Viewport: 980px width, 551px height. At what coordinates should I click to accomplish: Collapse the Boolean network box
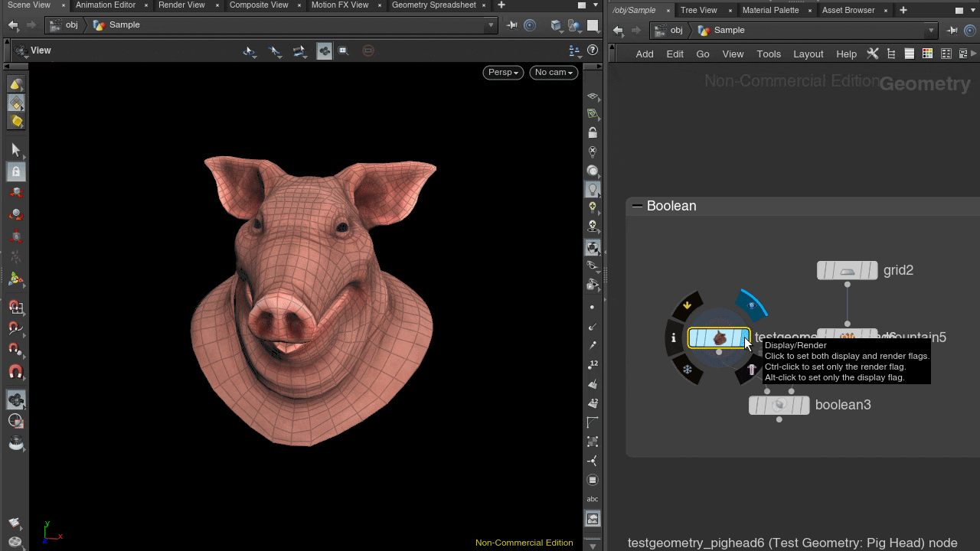tap(636, 206)
